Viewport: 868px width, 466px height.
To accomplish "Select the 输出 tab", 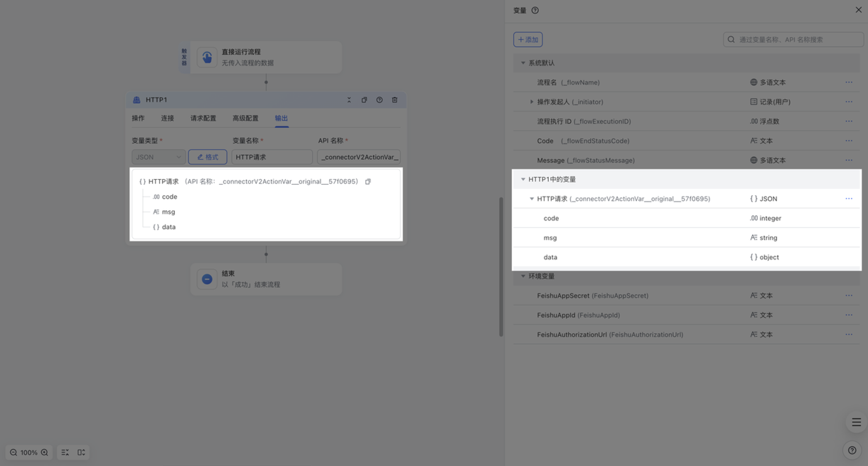I will pos(281,118).
